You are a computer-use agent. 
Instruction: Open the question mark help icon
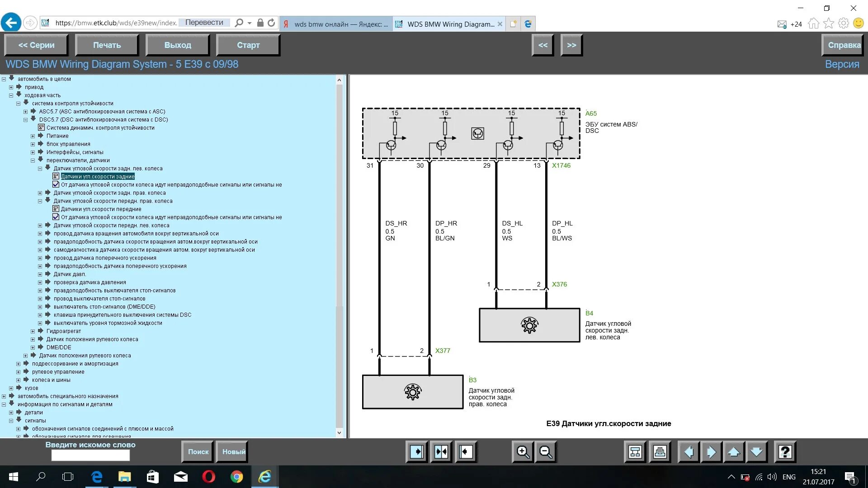click(x=785, y=452)
